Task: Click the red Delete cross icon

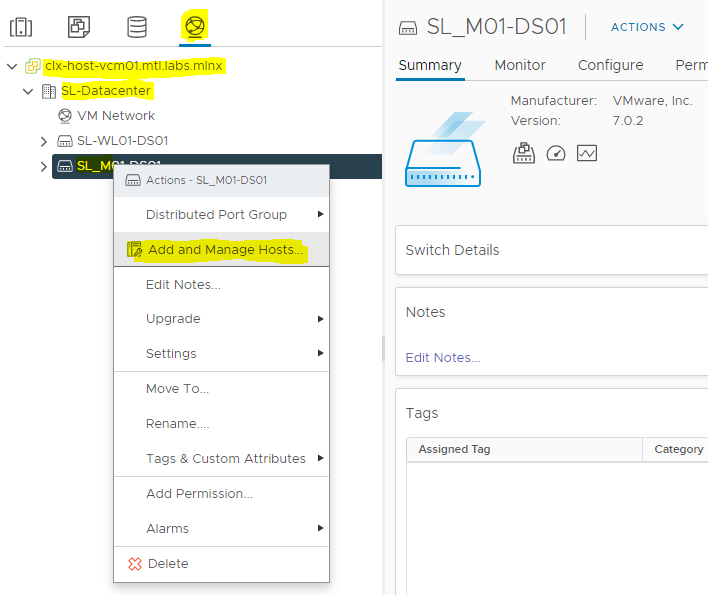Action: [135, 564]
